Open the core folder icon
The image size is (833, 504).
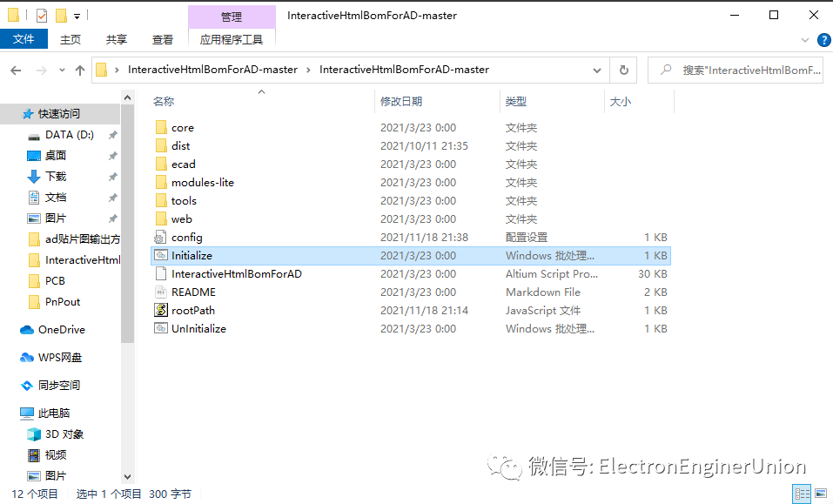click(161, 127)
